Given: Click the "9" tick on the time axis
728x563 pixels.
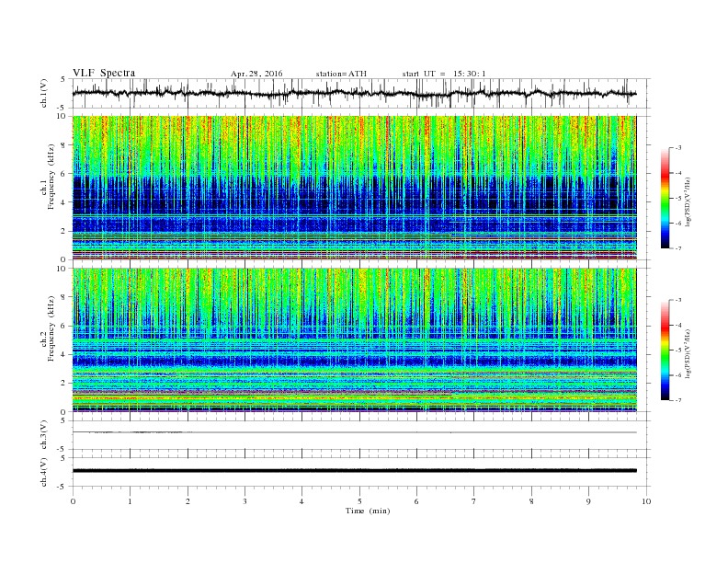Looking at the screenshot, I should pos(588,501).
